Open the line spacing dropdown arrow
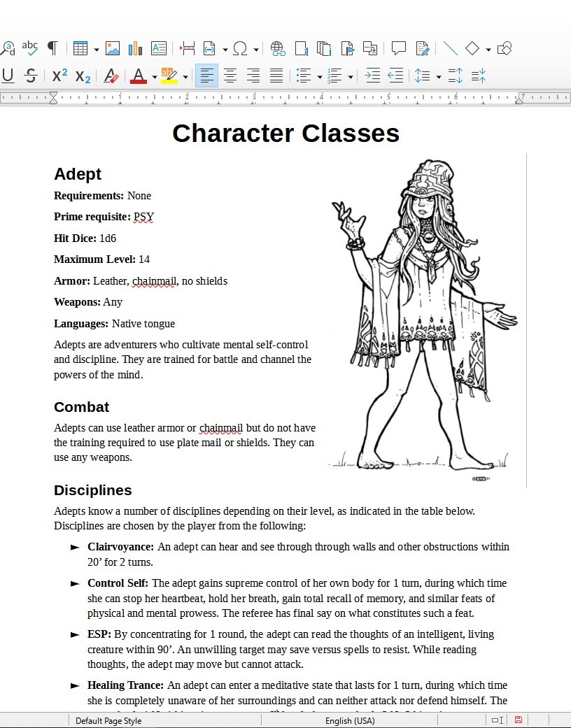Screen dimensions: 571x728 tap(438, 77)
